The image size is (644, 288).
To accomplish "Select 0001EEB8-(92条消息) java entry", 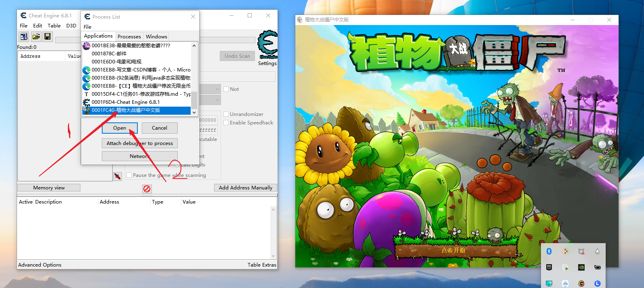I will (x=136, y=78).
